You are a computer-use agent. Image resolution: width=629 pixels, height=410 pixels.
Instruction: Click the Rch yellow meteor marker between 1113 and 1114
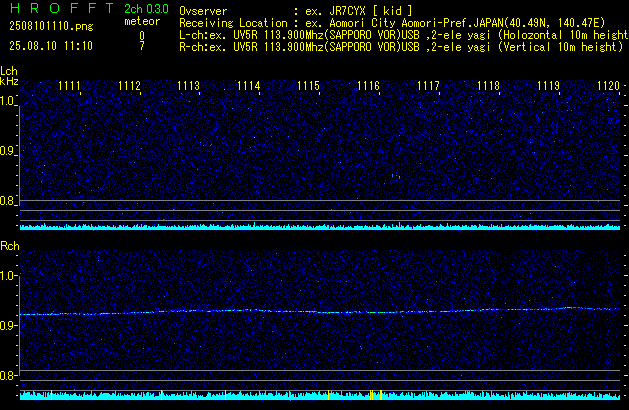[x=225, y=395]
